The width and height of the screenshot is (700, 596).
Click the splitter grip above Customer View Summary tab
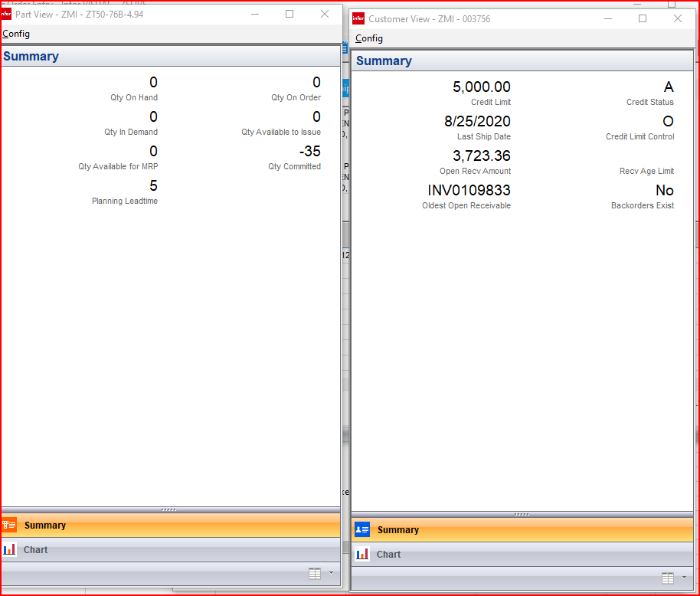pos(522,514)
